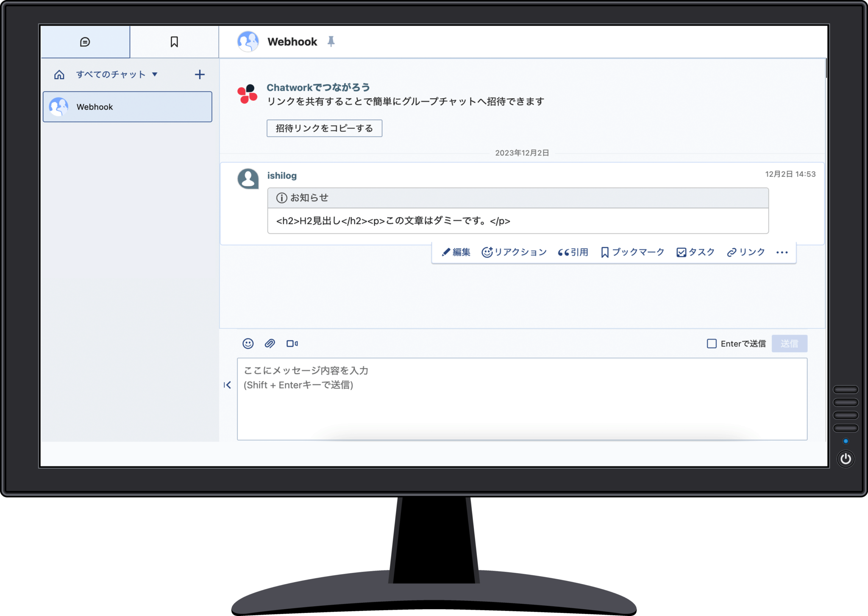Attach a file using the paperclip icon
This screenshot has width=868, height=616.
270,344
